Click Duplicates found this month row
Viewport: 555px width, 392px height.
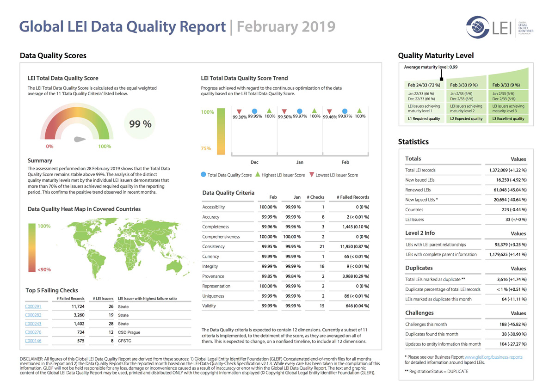point(466,334)
